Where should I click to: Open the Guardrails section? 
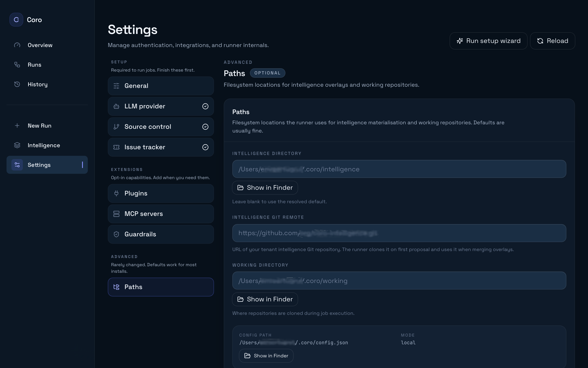[x=161, y=234]
